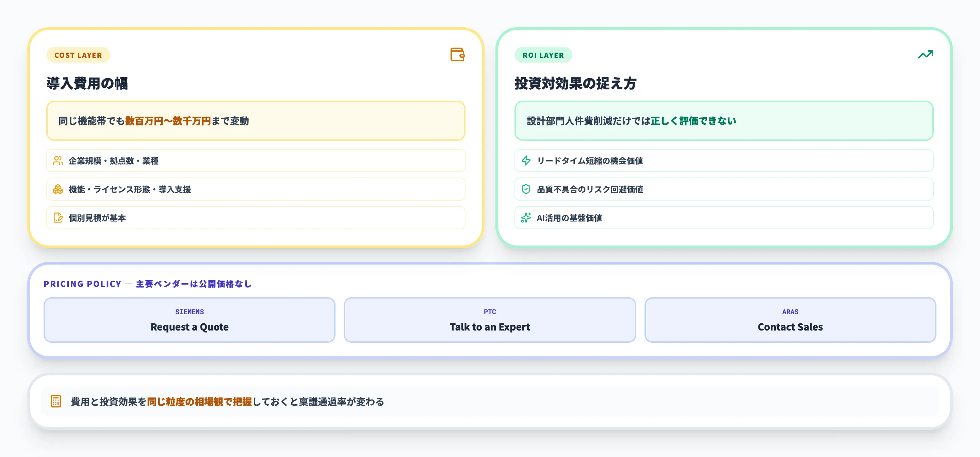Click the SIEMENS vendor label
This screenshot has width=980, height=457.
click(x=190, y=312)
